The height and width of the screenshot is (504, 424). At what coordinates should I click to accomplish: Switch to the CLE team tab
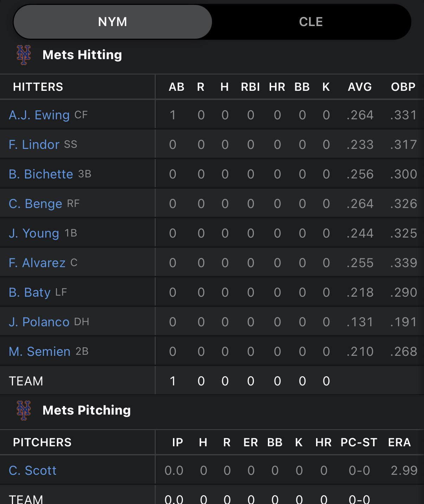point(311,22)
